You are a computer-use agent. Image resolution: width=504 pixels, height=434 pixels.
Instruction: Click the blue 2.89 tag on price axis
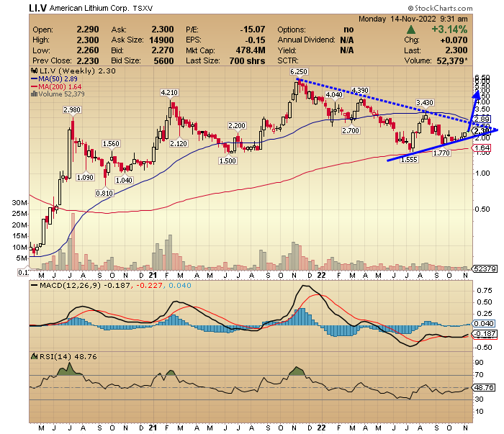[x=482, y=119]
